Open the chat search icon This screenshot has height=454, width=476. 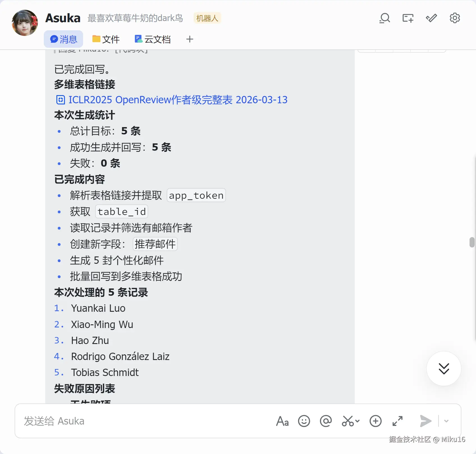pyautogui.click(x=385, y=18)
